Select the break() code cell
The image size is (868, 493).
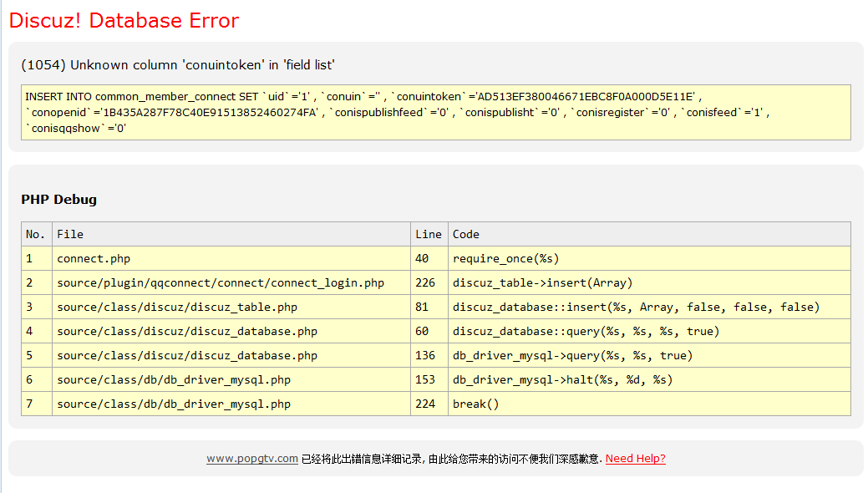click(x=649, y=404)
